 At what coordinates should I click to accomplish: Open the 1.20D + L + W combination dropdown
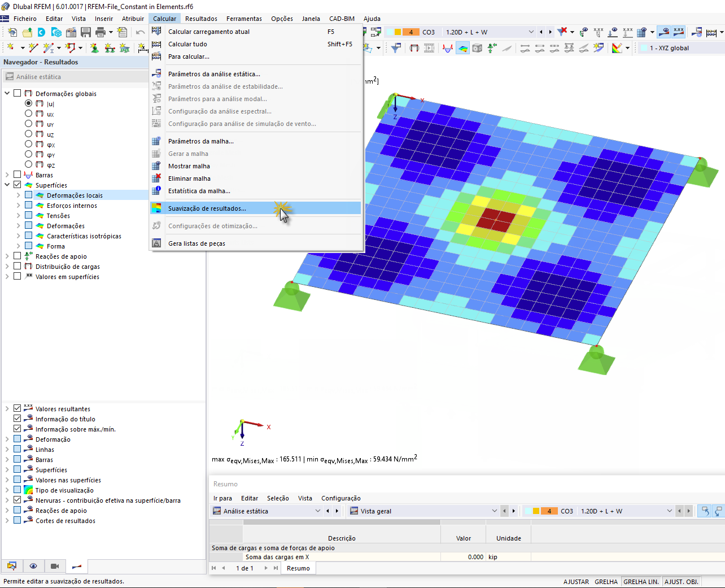531,32
